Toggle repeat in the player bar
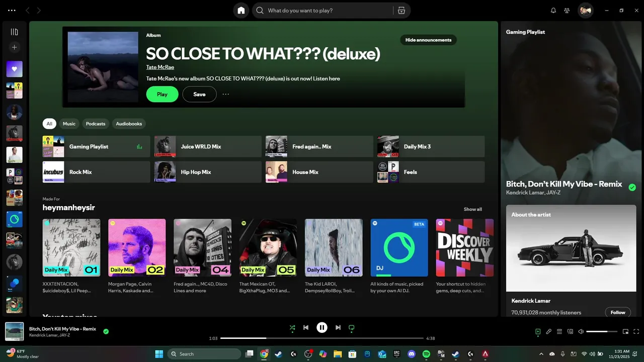The height and width of the screenshot is (362, 644). 352,328
